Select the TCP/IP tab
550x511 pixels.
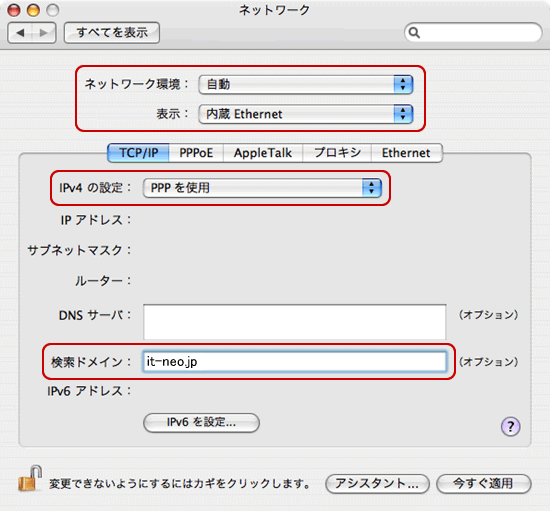click(x=138, y=153)
